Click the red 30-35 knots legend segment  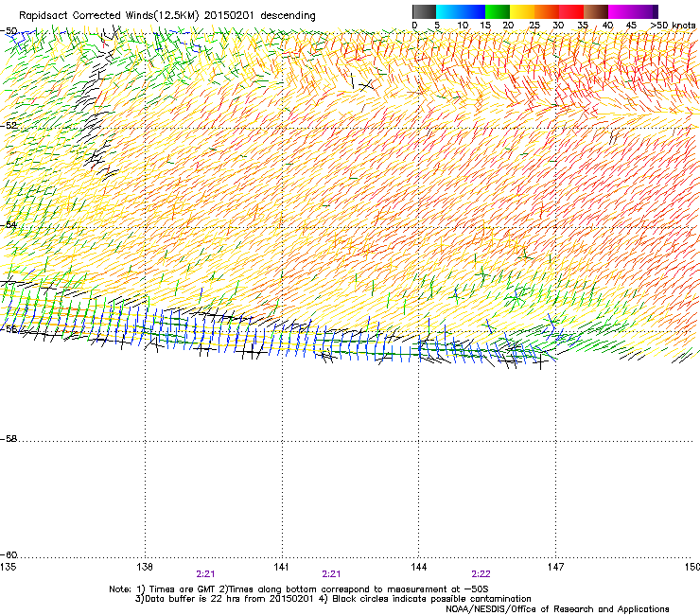click(x=571, y=11)
